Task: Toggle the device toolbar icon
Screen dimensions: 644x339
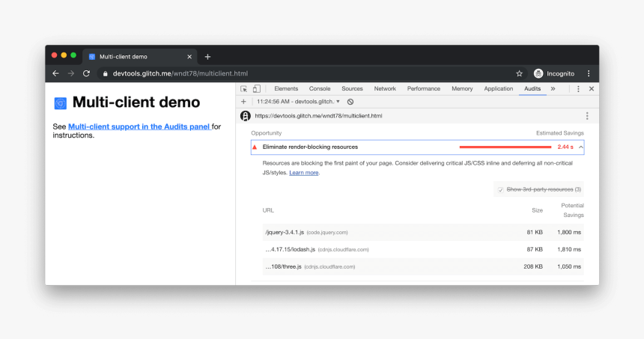Action: 257,88
